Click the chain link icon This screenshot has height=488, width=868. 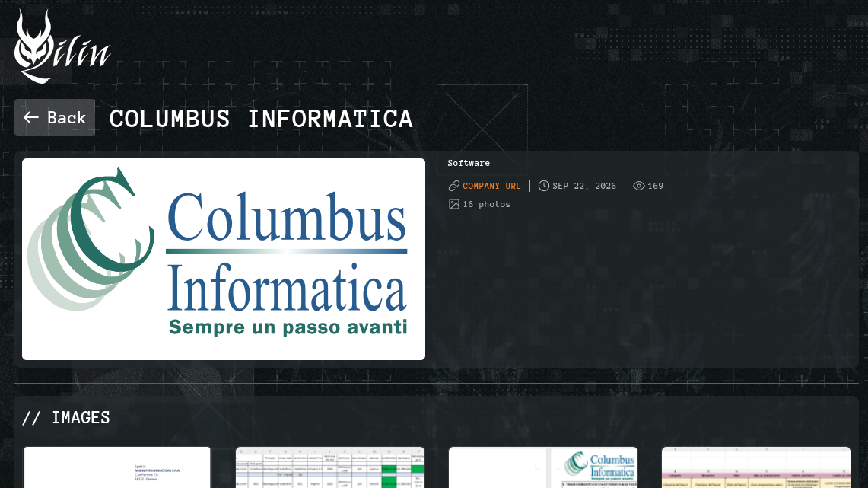[454, 186]
